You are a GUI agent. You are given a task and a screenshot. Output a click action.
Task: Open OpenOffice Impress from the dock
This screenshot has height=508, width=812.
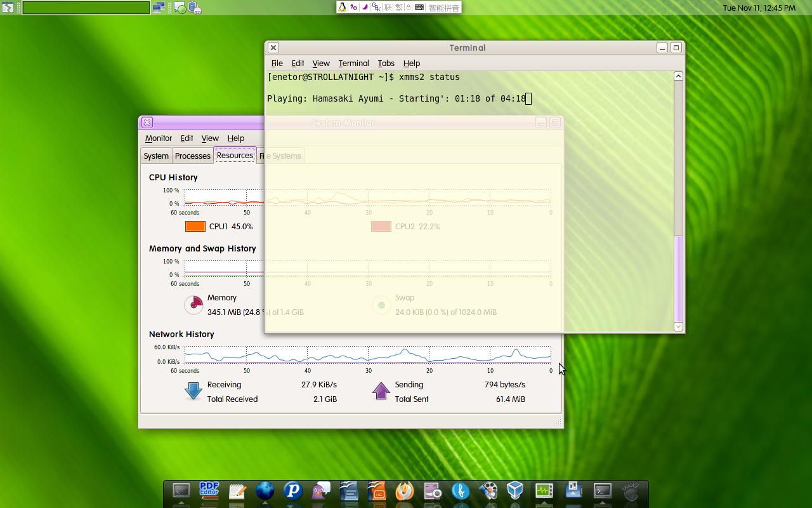coord(377,491)
